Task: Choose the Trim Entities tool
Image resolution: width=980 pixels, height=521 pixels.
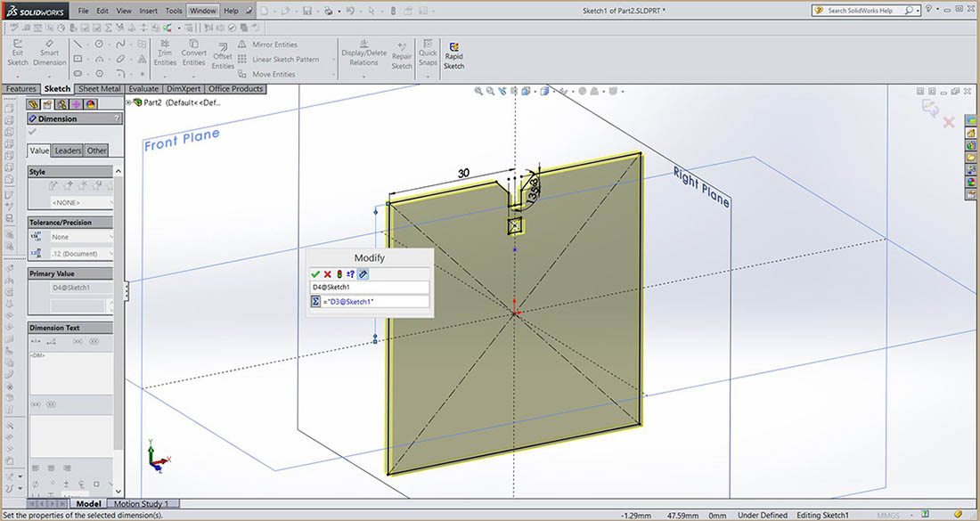Action: (x=165, y=53)
